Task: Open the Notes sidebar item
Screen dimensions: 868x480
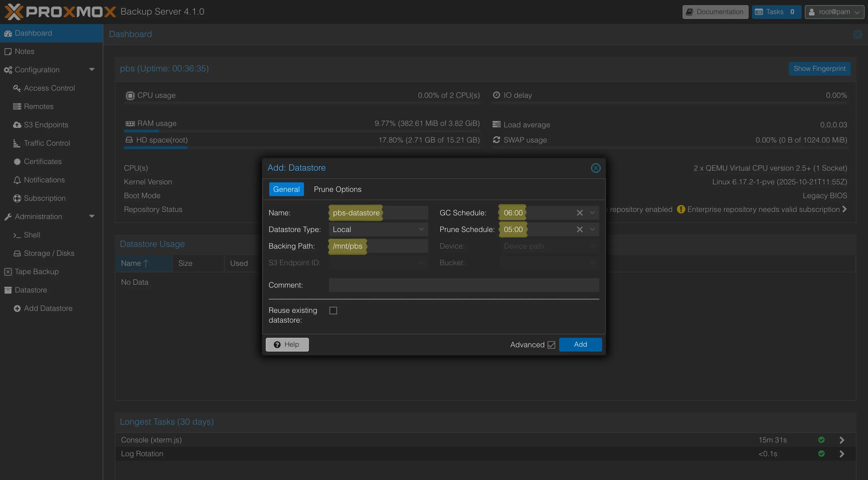Action: pyautogui.click(x=51, y=52)
